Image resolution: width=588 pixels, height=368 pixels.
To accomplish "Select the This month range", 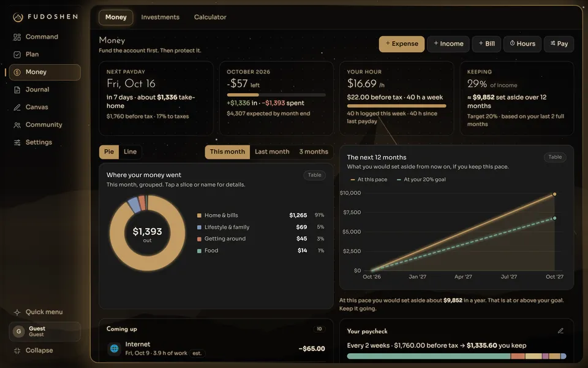I will (227, 151).
